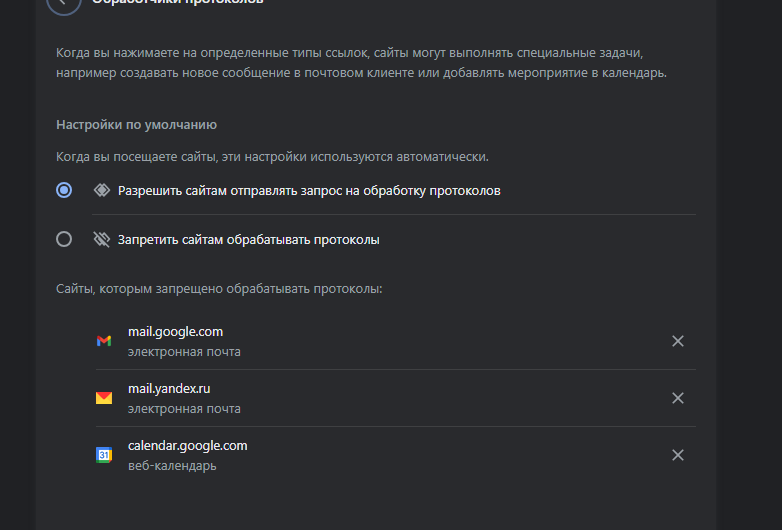Image resolution: width=782 pixels, height=530 pixels.
Task: Go back using the arrow button at top
Action: (63, 2)
